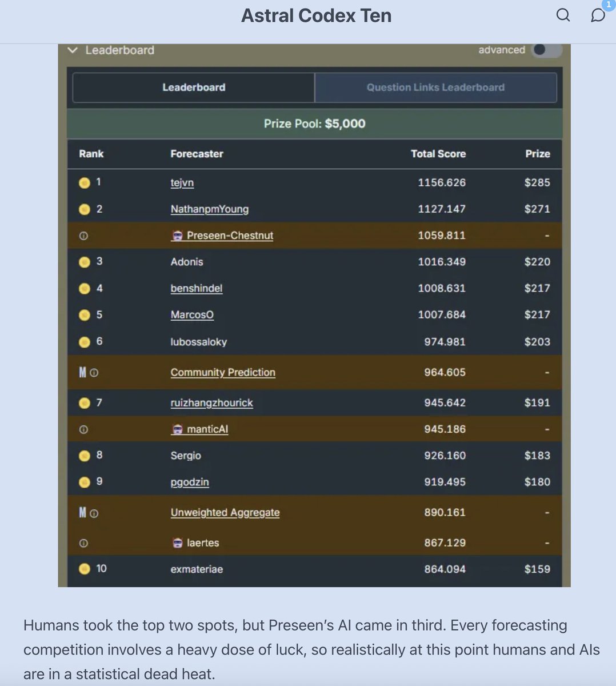
Task: Click the M badge in Community Prediction row
Action: [82, 372]
